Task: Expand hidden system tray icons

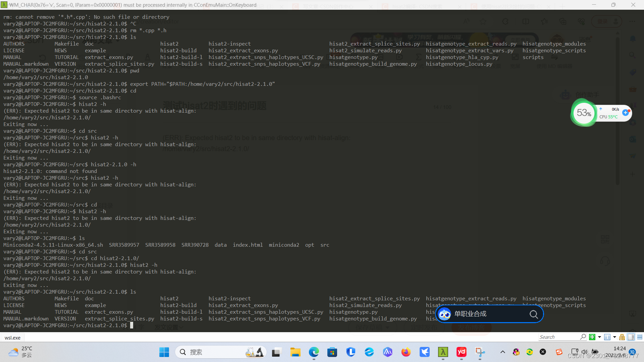Action: (x=503, y=352)
